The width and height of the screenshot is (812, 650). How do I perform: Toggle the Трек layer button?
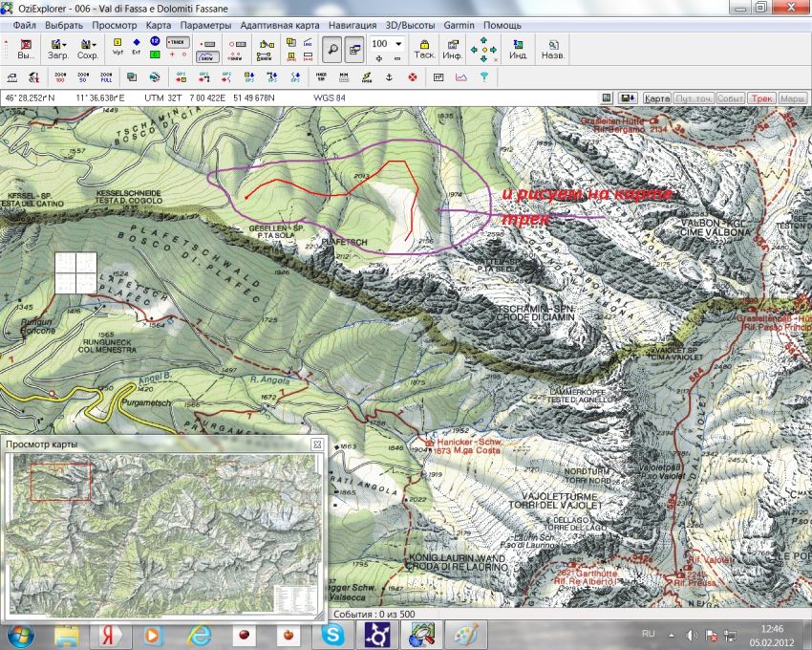tap(760, 97)
